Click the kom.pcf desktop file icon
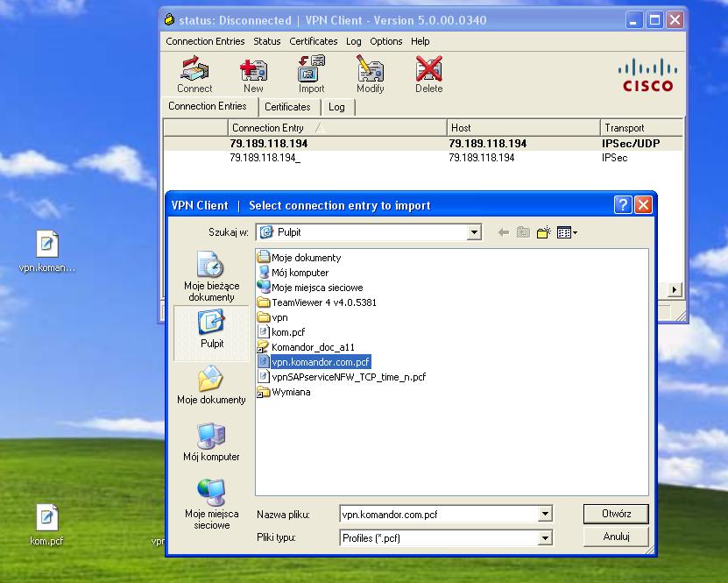The height and width of the screenshot is (583, 728). click(46, 525)
